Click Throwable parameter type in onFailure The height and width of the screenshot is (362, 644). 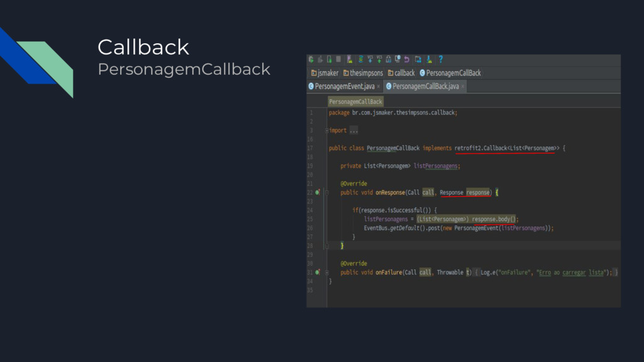pyautogui.click(x=450, y=273)
